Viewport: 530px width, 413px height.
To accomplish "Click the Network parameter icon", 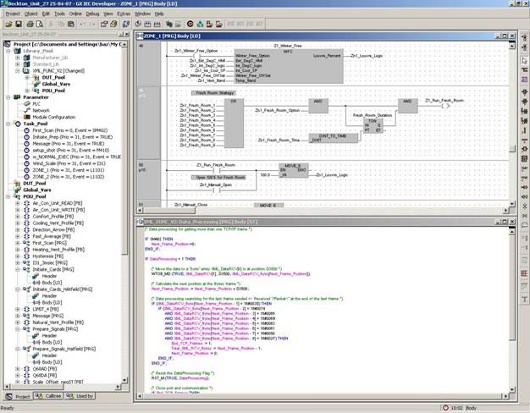I will (27, 111).
